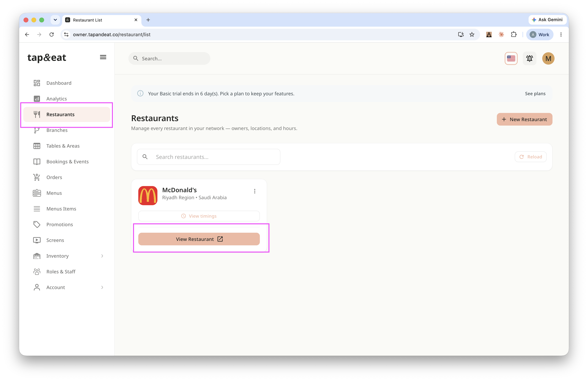The height and width of the screenshot is (381, 588).
Task: Click the top global Search field
Action: pos(169,59)
